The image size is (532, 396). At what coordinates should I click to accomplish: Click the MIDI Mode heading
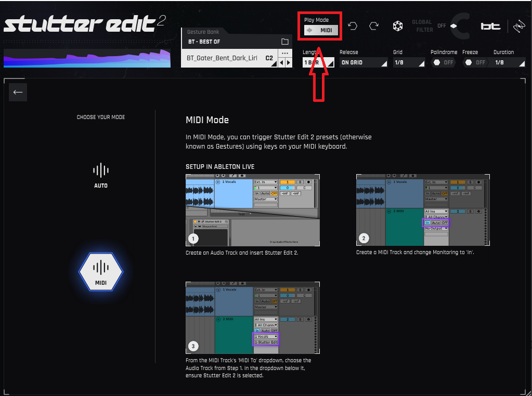[207, 120]
